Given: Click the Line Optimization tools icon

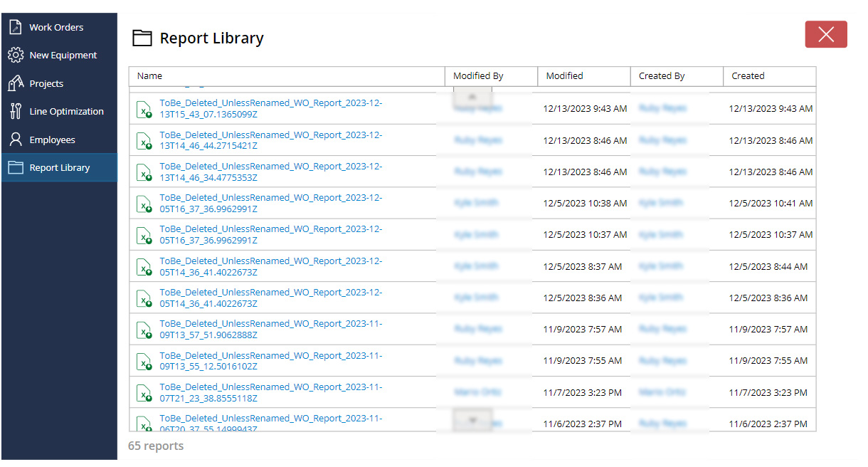Looking at the screenshot, I should pyautogui.click(x=16, y=112).
